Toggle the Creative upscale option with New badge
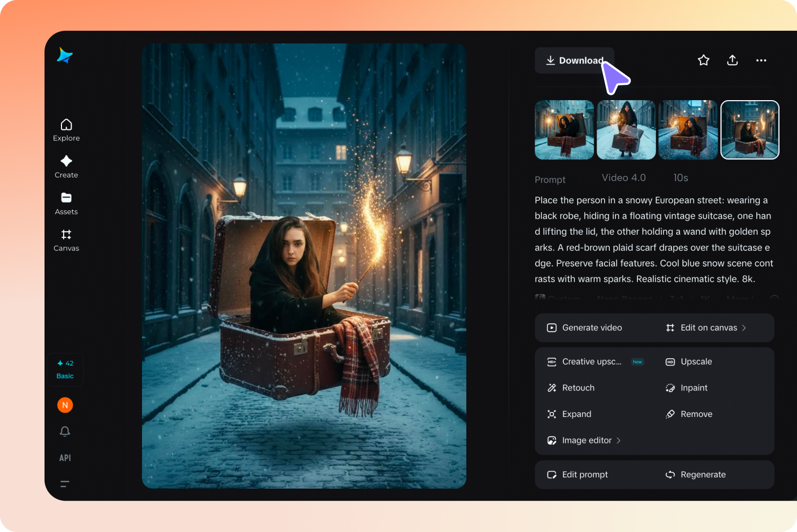Screen dimensions: 797x532 pyautogui.click(x=592, y=361)
